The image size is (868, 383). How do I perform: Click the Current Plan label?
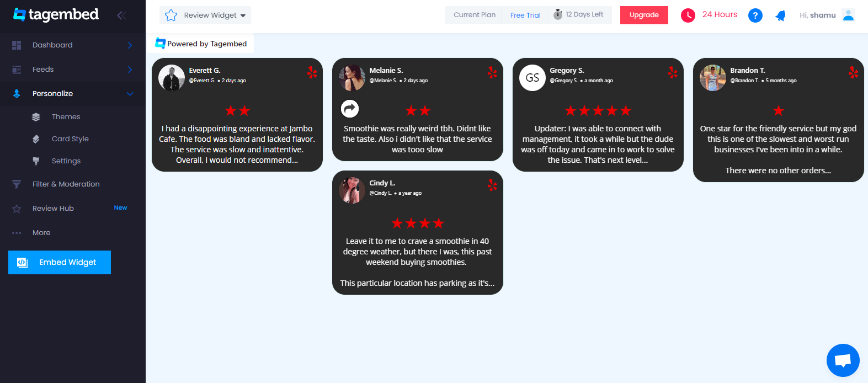point(475,15)
